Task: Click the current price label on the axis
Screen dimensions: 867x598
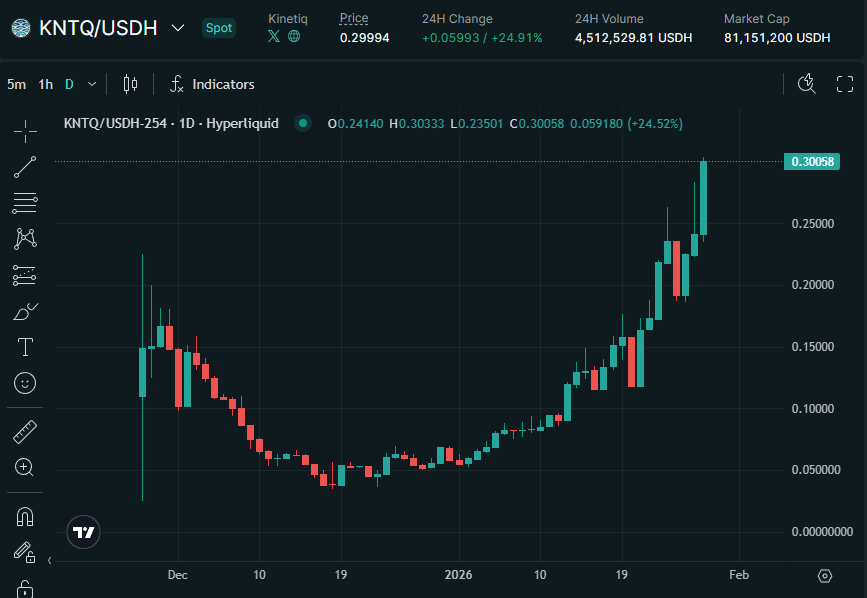Action: point(811,161)
